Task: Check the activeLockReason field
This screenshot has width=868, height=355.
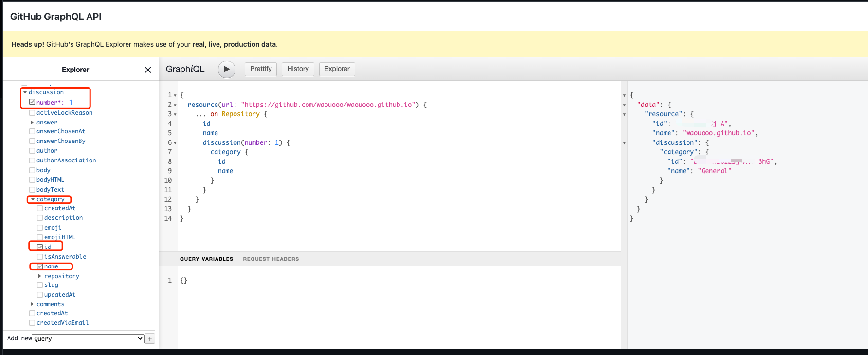Action: tap(32, 113)
